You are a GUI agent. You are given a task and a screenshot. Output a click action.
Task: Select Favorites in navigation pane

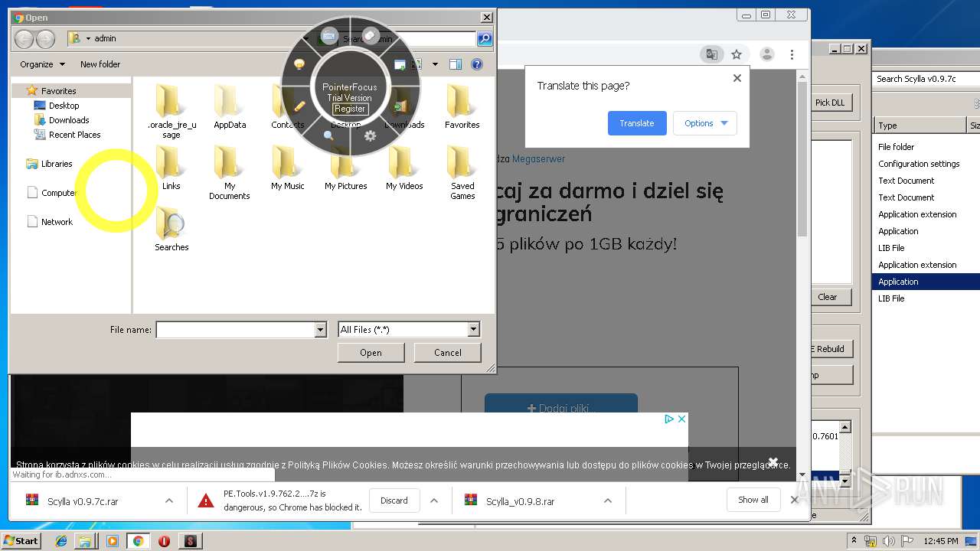point(58,91)
